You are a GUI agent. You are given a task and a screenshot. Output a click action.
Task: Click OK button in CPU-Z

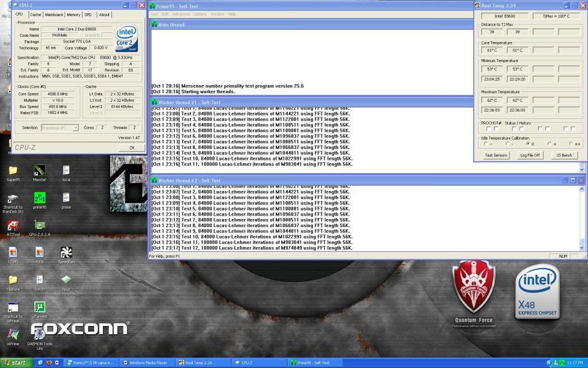pyautogui.click(x=132, y=148)
